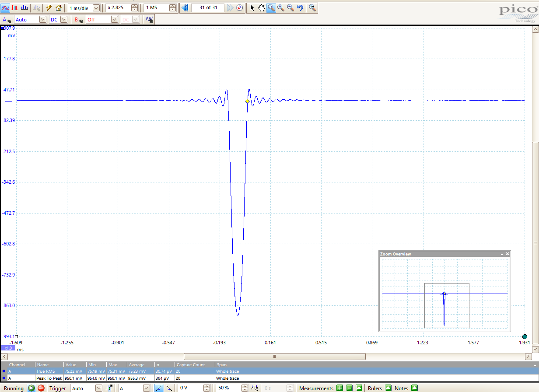
Task: Open the timebase 1 ms/div dropdown
Action: tap(96, 8)
